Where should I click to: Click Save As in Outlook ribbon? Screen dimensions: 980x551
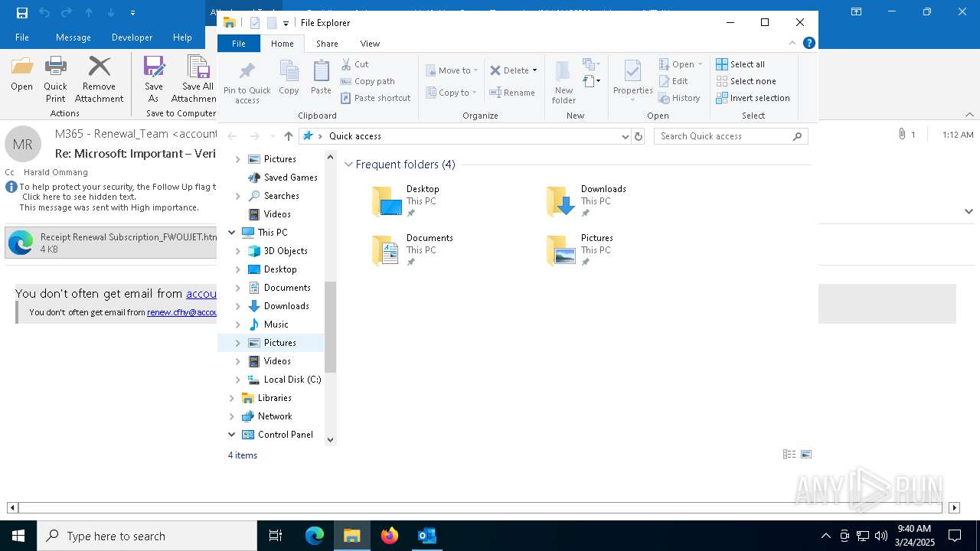point(154,80)
